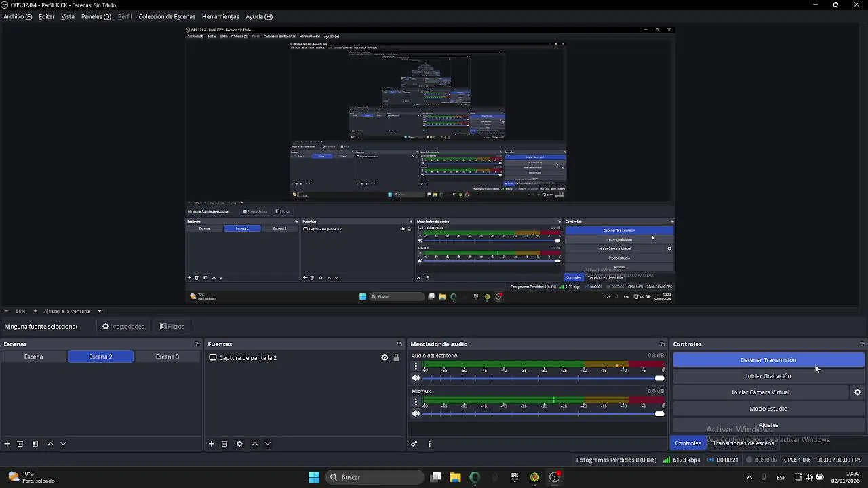868x488 pixels.
Task: Add a new source in Fuentes
Action: point(212,444)
